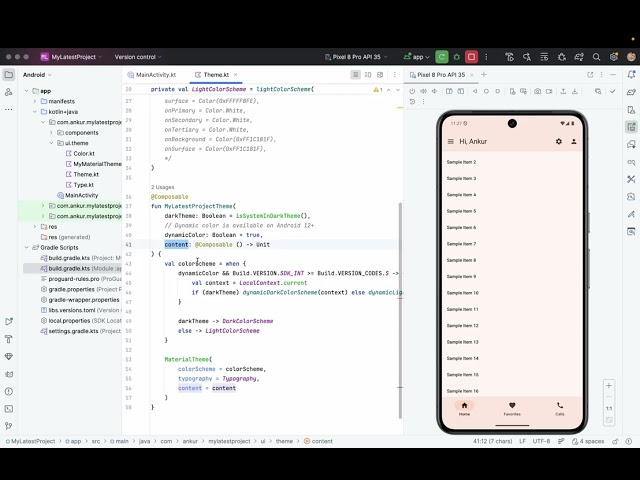Click UTF-8 encoding in status bar
The width and height of the screenshot is (640, 480).
point(541,441)
